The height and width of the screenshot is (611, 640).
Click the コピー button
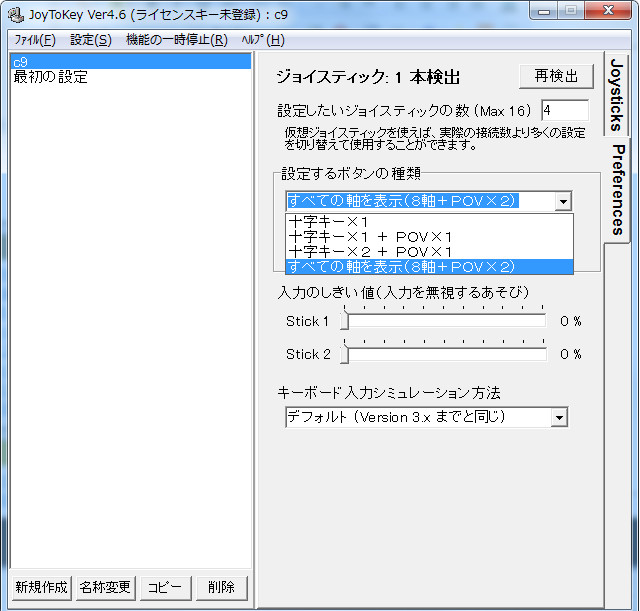point(165,588)
